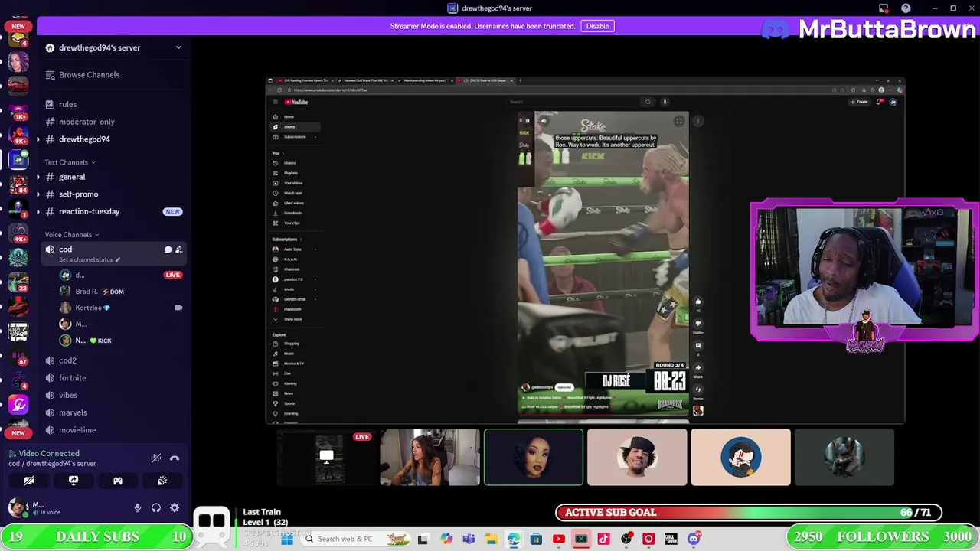Viewport: 980px width, 551px height.
Task: Toggle noise suppression in voice panel
Action: (156, 458)
